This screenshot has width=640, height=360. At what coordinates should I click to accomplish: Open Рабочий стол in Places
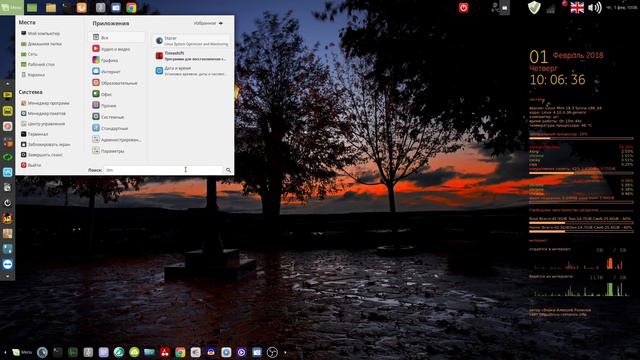(x=38, y=64)
